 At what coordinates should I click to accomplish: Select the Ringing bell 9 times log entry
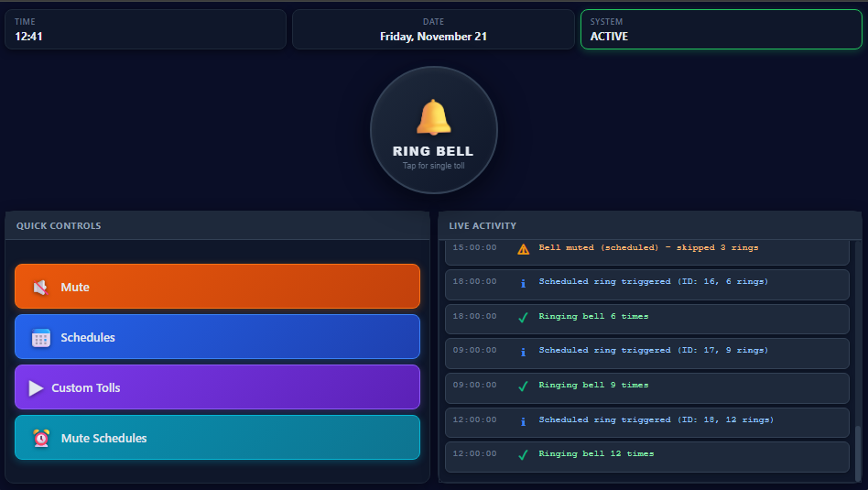646,387
